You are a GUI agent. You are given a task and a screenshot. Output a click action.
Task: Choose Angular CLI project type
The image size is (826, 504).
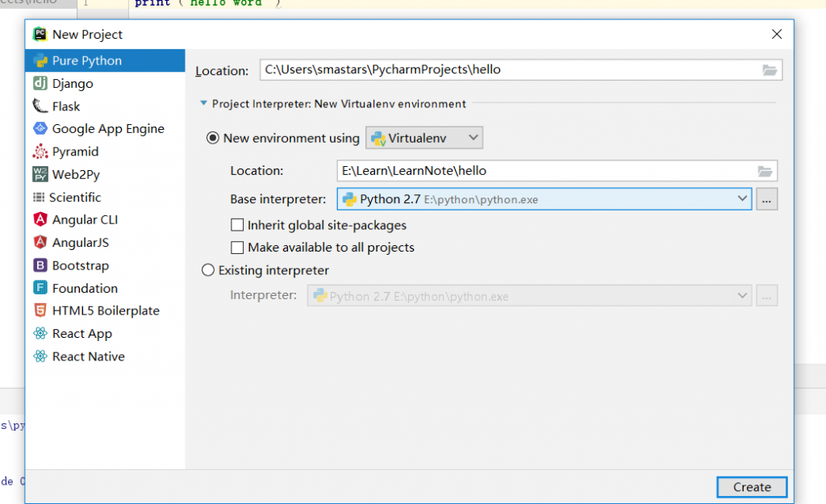point(105,219)
